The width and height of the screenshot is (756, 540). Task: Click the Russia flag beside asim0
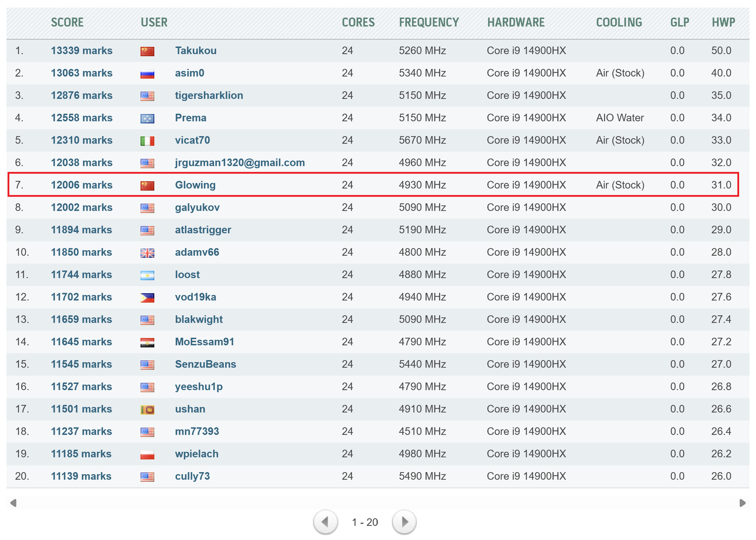click(148, 74)
